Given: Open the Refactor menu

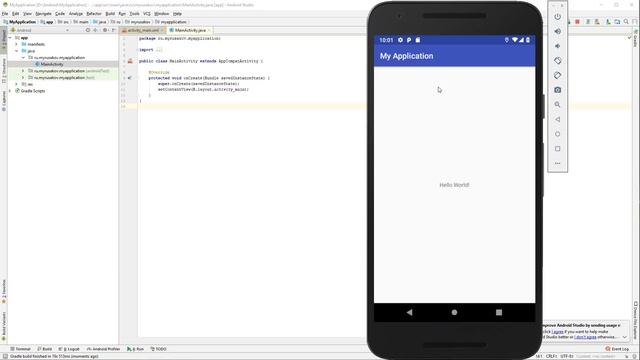Looking at the screenshot, I should click(x=94, y=13).
